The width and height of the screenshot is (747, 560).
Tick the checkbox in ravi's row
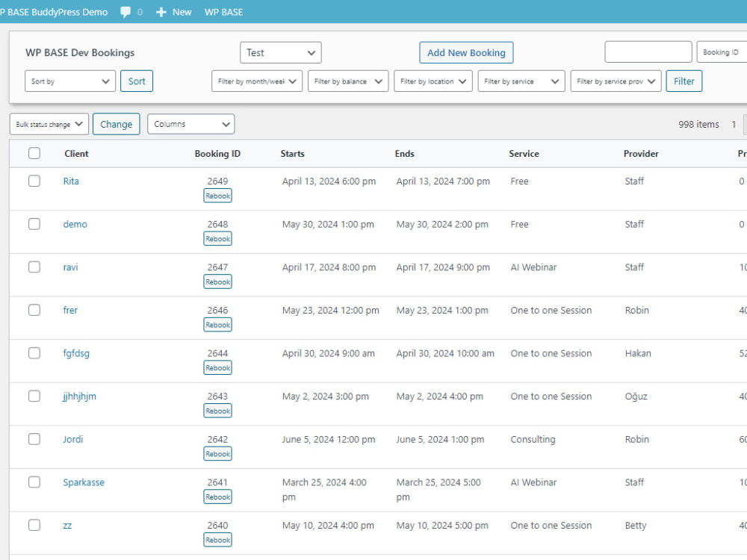click(34, 267)
